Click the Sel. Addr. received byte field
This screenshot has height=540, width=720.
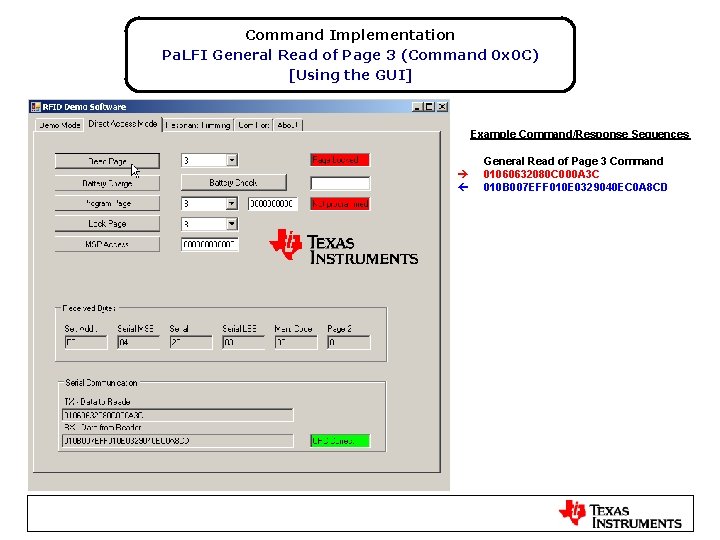pos(86,342)
